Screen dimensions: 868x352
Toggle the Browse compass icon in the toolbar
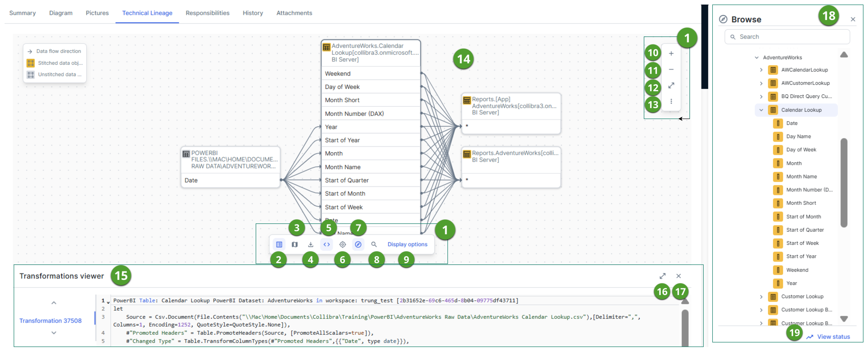pos(358,244)
